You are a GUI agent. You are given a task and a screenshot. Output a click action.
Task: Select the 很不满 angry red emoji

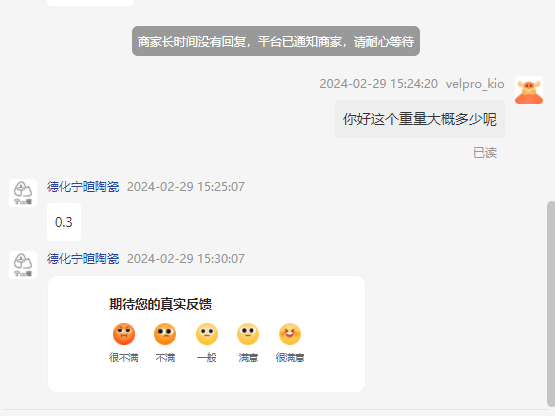point(124,334)
